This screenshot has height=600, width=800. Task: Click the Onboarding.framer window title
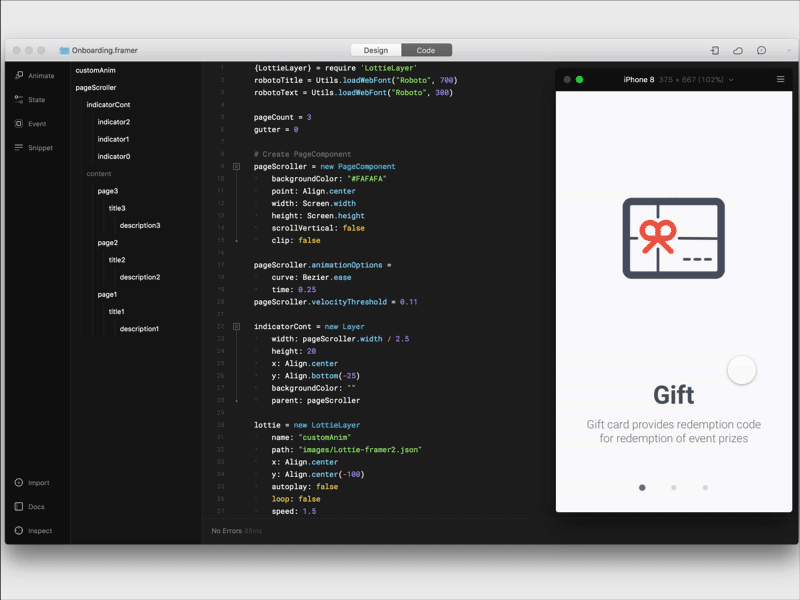click(105, 50)
